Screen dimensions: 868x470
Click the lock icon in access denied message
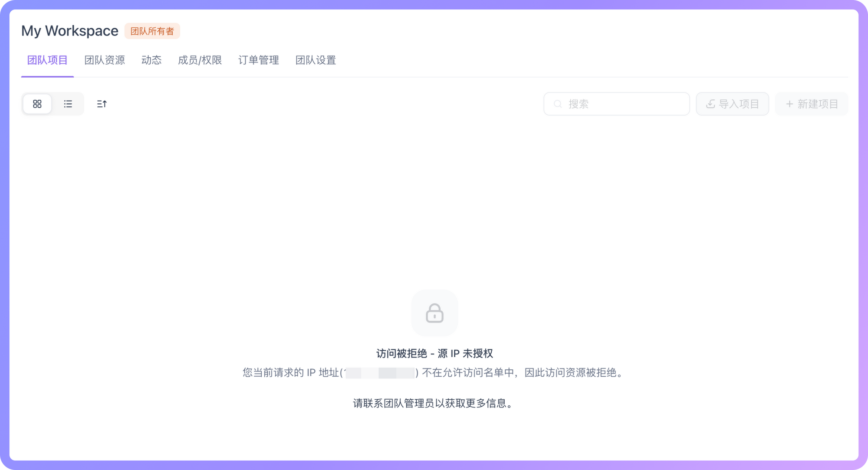[x=434, y=313]
